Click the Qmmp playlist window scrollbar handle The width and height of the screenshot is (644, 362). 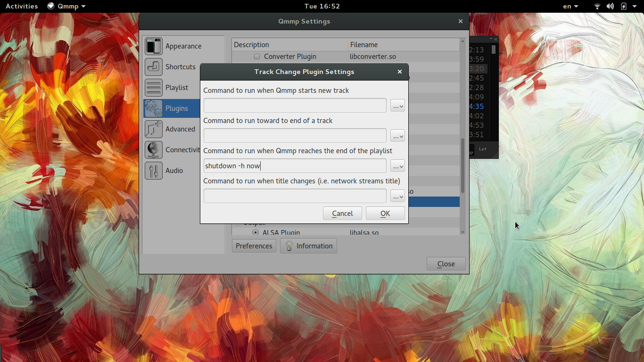pyautogui.click(x=494, y=50)
